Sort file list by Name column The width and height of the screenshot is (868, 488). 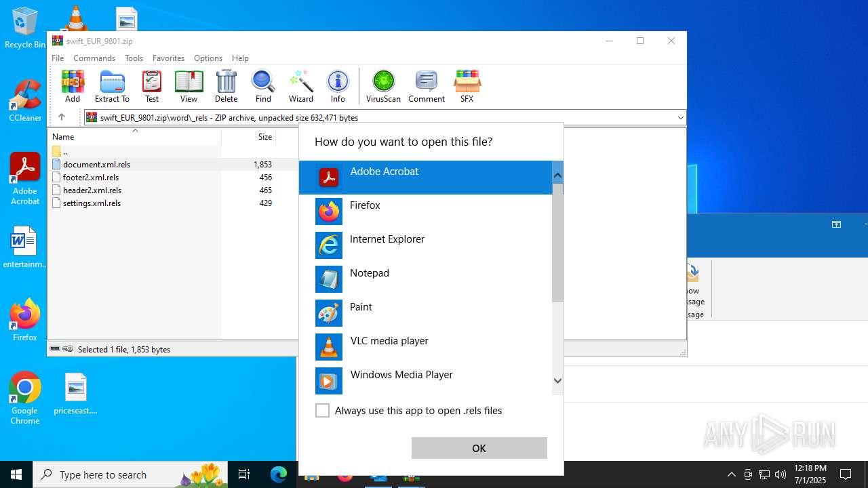pos(134,137)
